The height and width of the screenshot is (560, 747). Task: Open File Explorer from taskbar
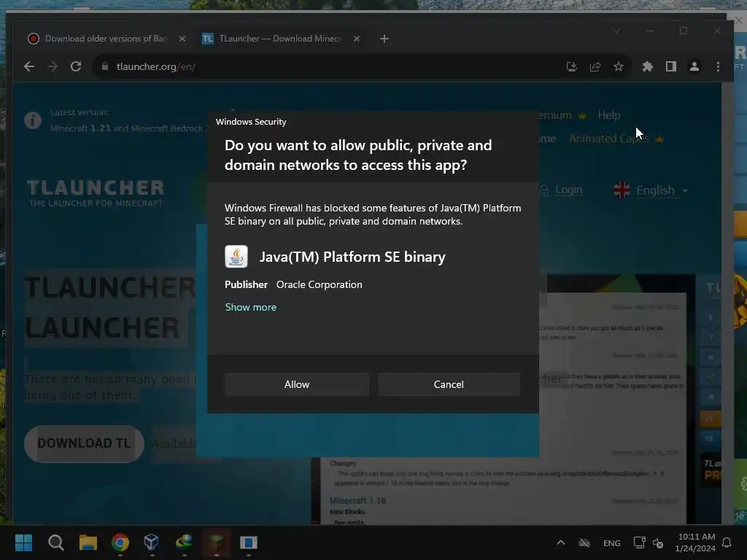[x=88, y=542]
